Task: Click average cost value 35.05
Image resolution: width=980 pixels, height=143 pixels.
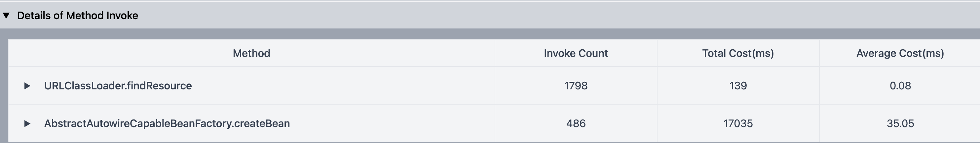Action: pos(900,123)
